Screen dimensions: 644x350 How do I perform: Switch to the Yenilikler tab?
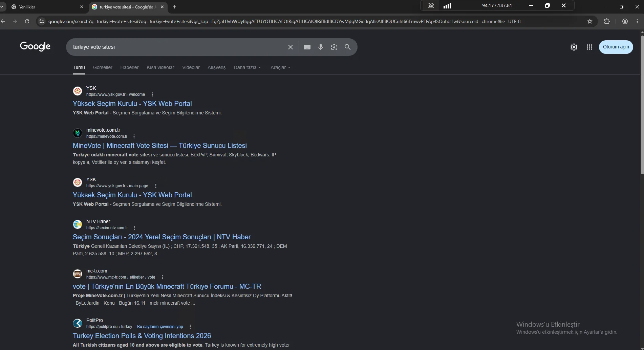(46, 7)
